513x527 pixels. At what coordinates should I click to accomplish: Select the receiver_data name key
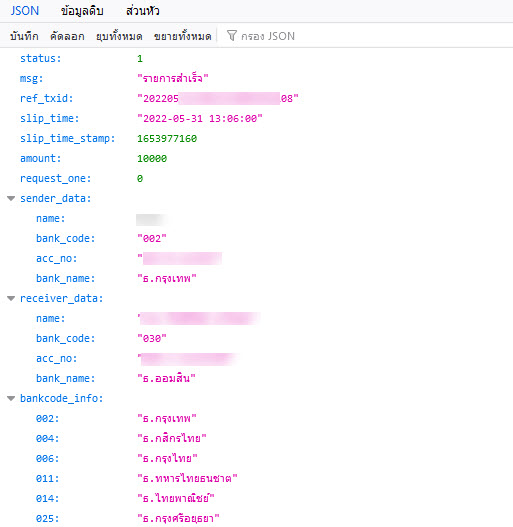(50, 318)
